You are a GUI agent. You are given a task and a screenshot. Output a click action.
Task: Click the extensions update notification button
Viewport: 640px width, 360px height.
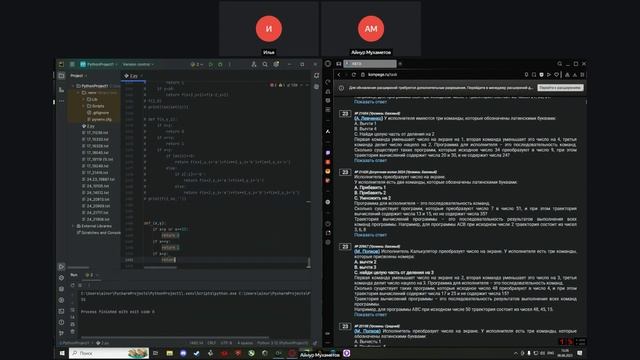point(560,88)
